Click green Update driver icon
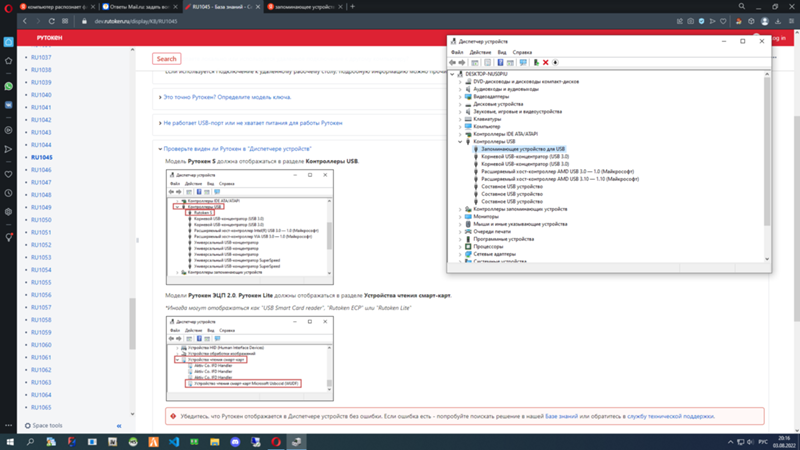This screenshot has height=450, width=800. click(x=536, y=62)
